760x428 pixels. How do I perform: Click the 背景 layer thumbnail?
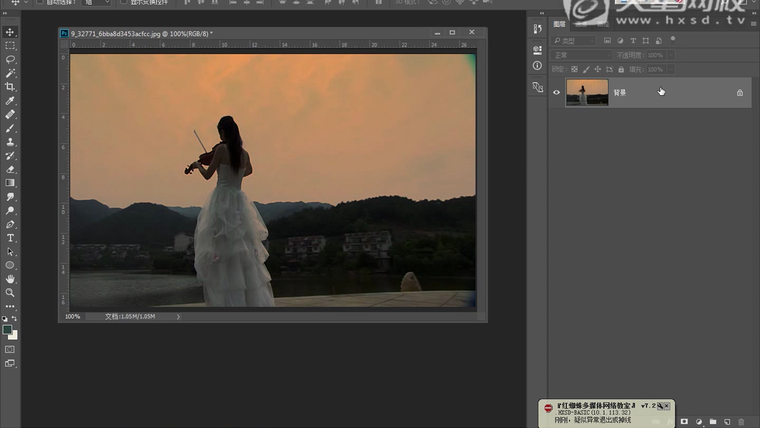coord(586,93)
